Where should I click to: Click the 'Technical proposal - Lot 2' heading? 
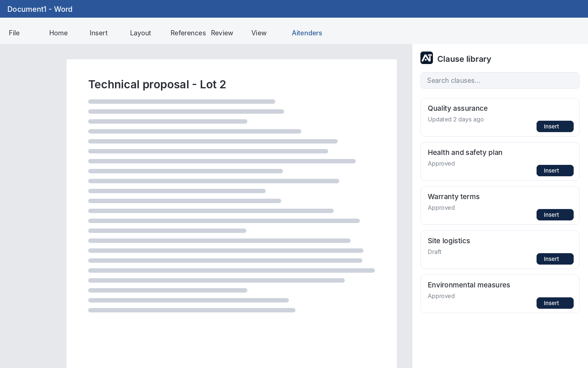pos(157,84)
